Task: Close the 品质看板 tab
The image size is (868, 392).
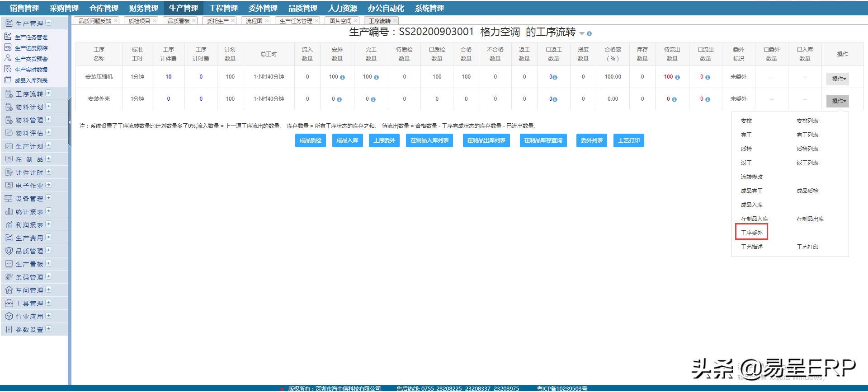Action: point(194,21)
